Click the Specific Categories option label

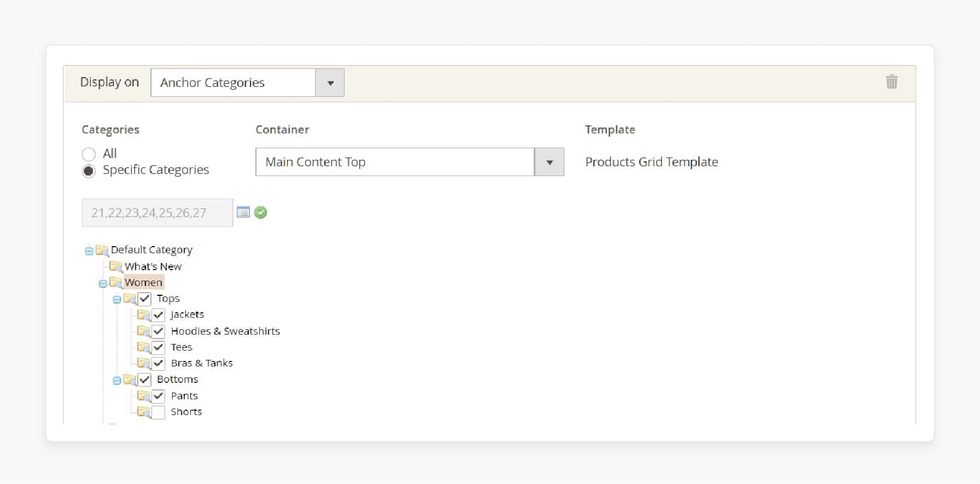tap(156, 170)
